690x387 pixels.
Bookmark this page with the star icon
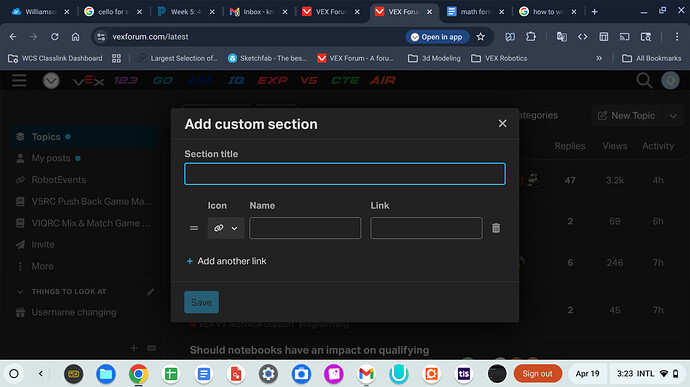pos(481,37)
